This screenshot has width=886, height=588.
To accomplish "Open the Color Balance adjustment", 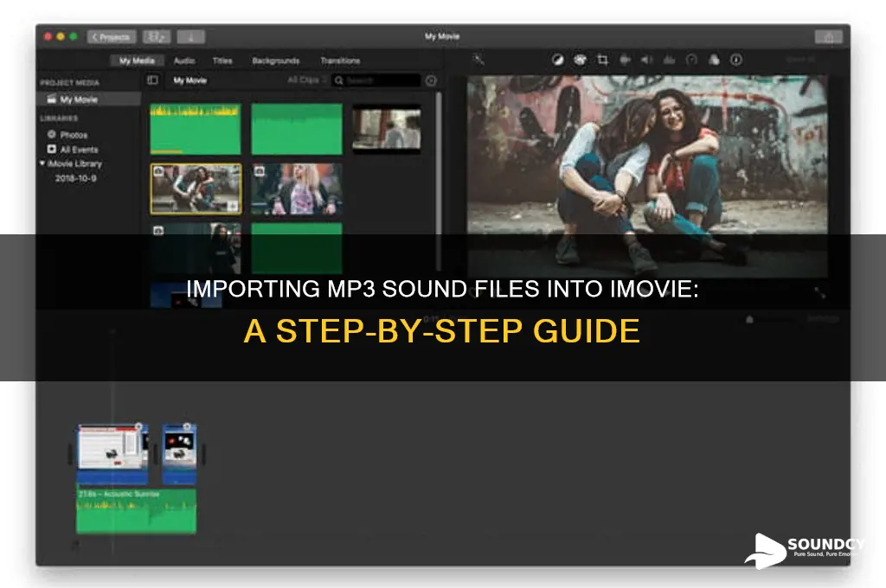I will 558,60.
